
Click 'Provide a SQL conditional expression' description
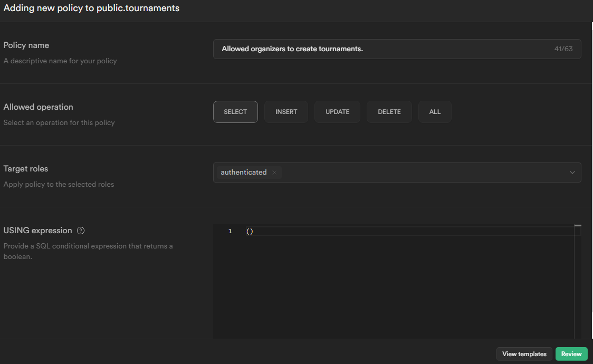(88, 251)
